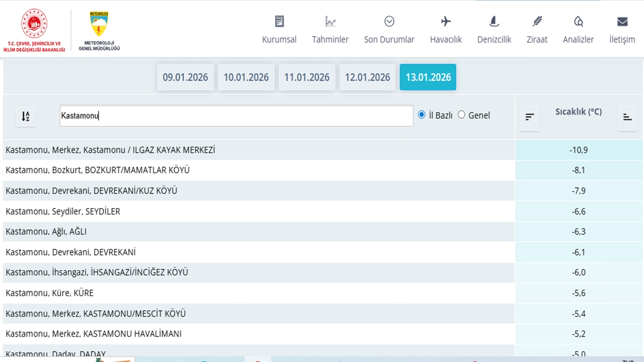Viewport: 644px width, 362px height.
Task: Sort temperature descending with left sort icon
Action: [x=530, y=117]
